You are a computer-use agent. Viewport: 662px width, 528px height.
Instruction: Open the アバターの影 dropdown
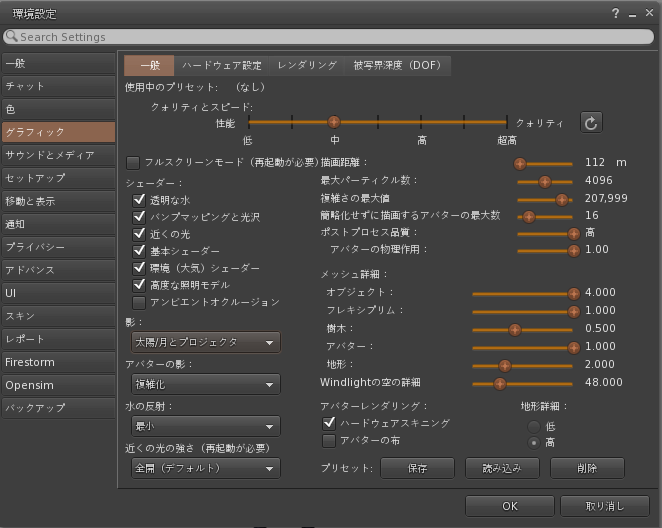[206, 384]
